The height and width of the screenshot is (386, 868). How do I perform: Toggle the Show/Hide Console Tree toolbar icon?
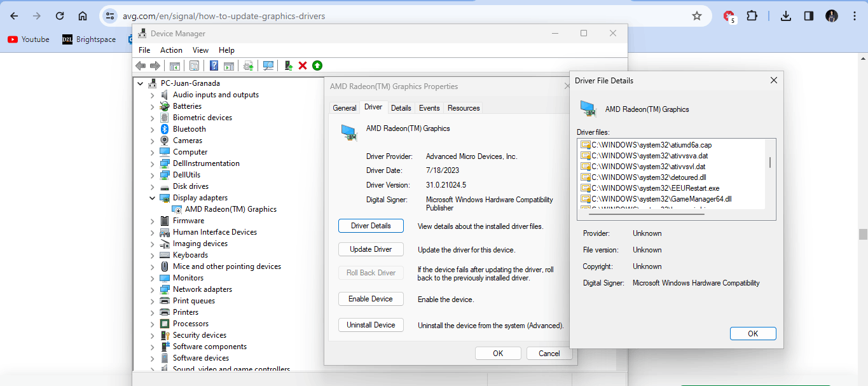click(174, 65)
